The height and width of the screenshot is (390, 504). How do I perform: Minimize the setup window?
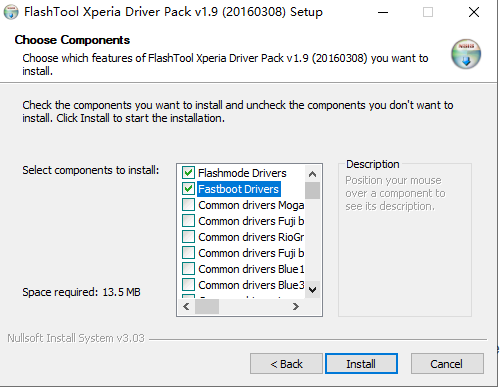pos(383,12)
